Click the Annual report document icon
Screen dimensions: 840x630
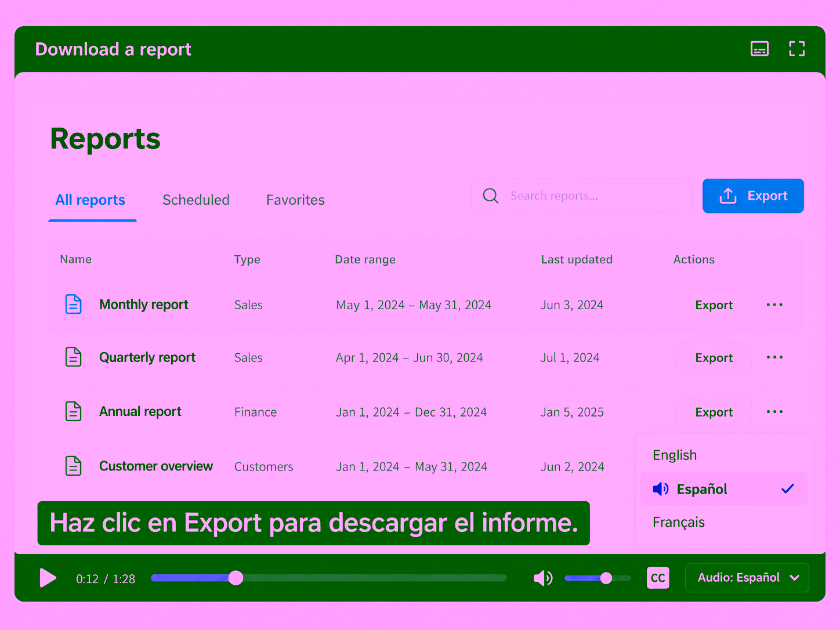click(73, 411)
